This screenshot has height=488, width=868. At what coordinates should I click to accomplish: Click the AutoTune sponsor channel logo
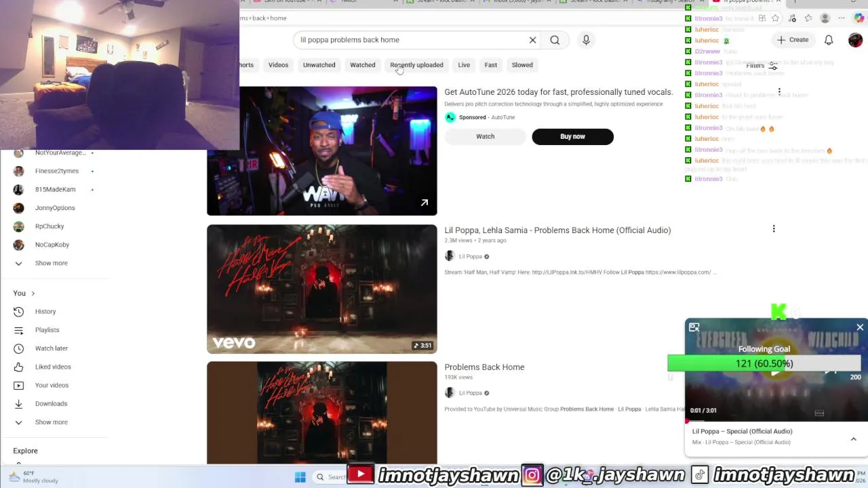point(450,117)
